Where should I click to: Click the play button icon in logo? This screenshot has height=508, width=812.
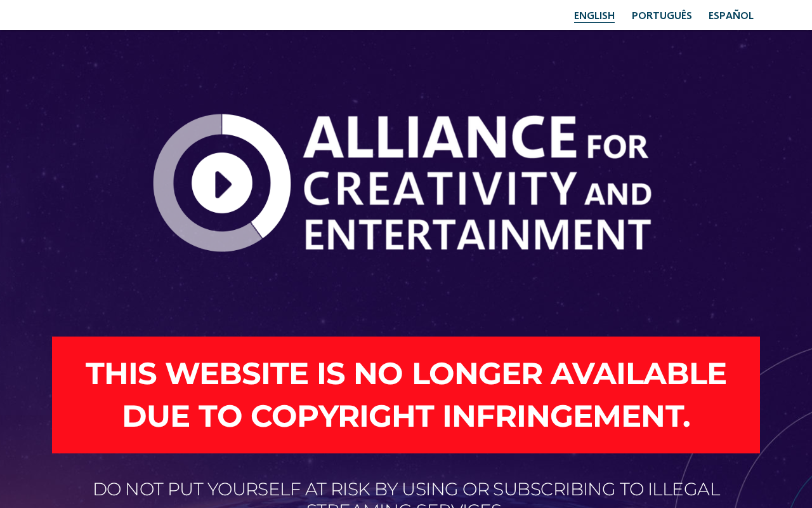click(x=222, y=183)
